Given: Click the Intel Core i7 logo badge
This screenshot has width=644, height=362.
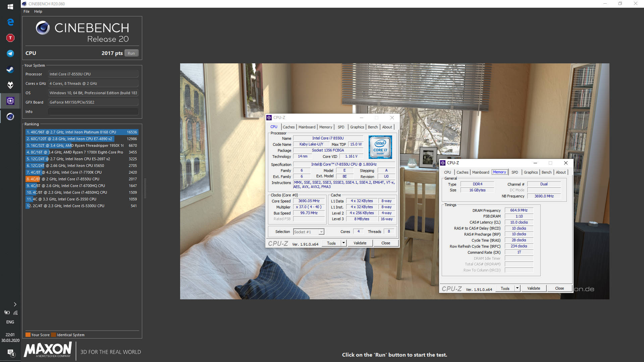Looking at the screenshot, I should [x=380, y=147].
